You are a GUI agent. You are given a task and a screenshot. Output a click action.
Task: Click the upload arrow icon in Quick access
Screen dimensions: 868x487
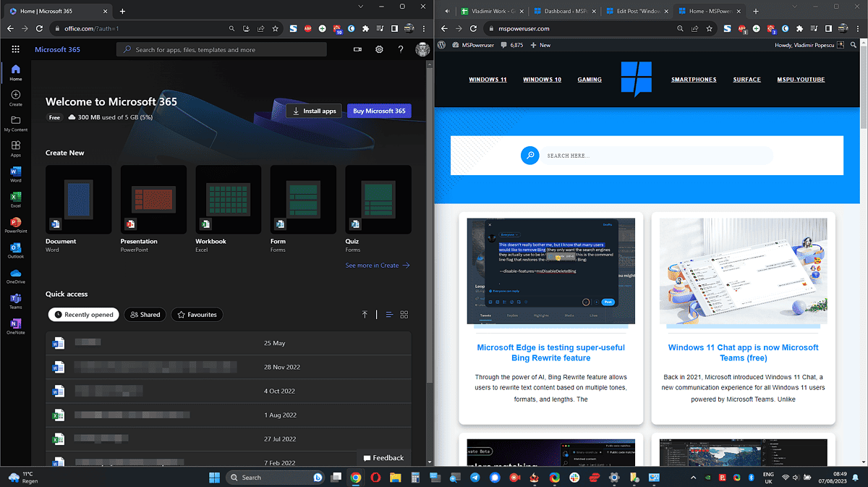pyautogui.click(x=365, y=315)
